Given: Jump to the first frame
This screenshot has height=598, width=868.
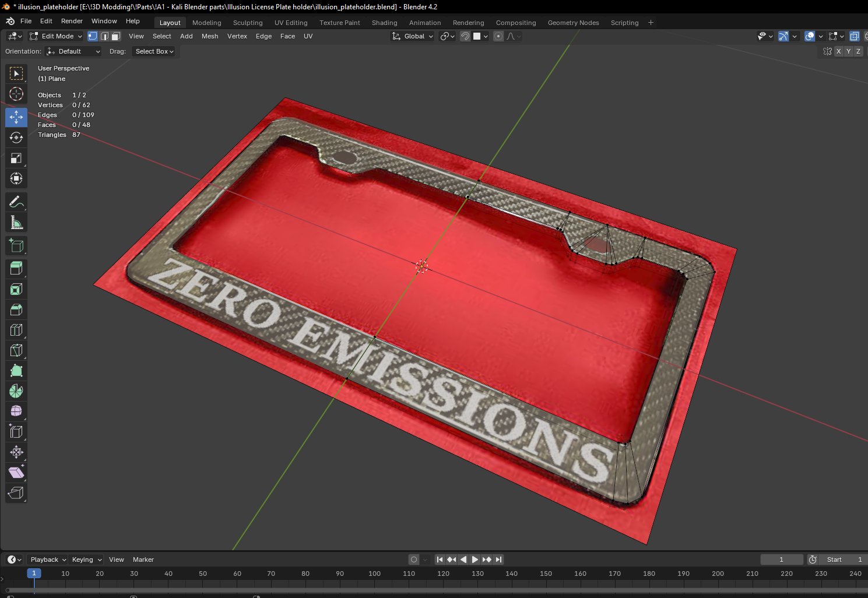Looking at the screenshot, I should [440, 560].
